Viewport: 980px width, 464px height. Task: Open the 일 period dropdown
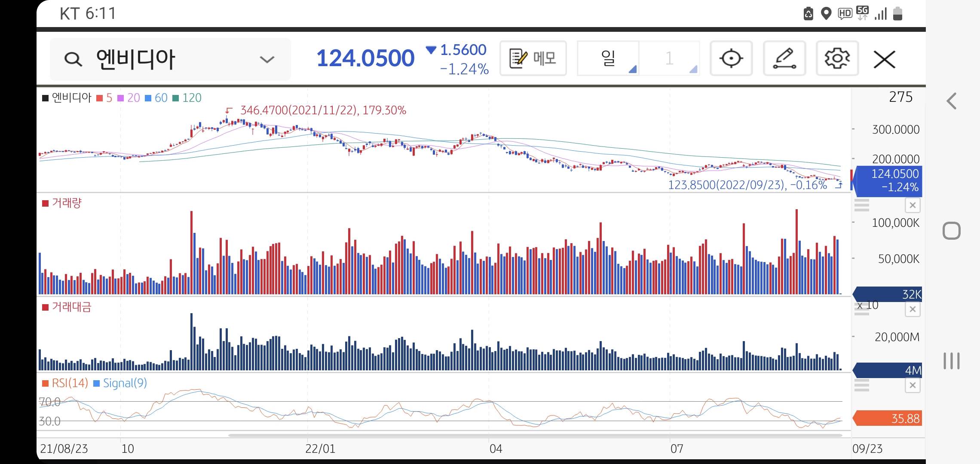click(x=608, y=58)
